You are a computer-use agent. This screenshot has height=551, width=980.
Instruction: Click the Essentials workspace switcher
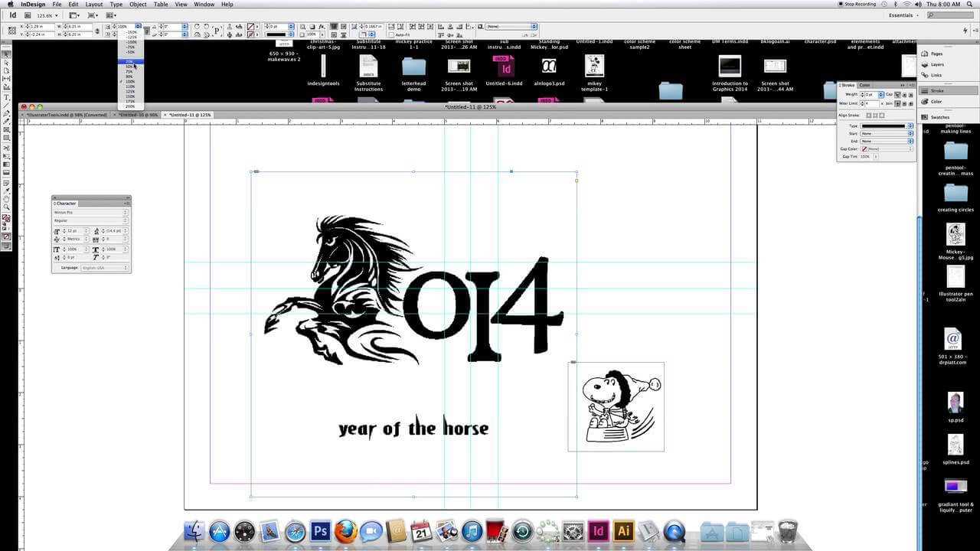click(x=900, y=15)
